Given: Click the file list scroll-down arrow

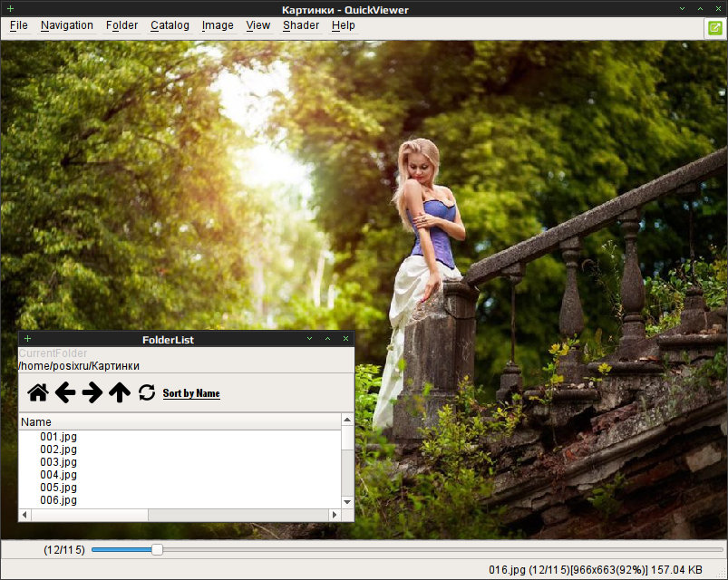Looking at the screenshot, I should click(347, 502).
